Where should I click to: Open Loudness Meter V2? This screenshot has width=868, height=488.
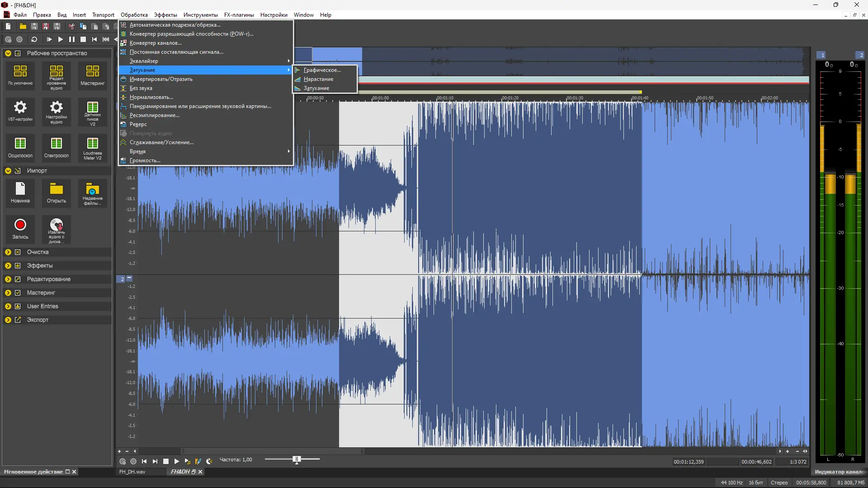click(x=93, y=144)
